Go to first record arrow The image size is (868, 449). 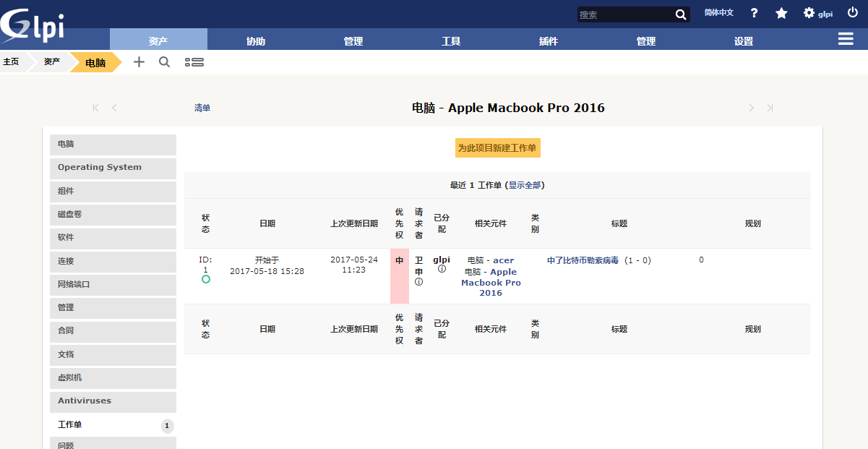click(95, 108)
